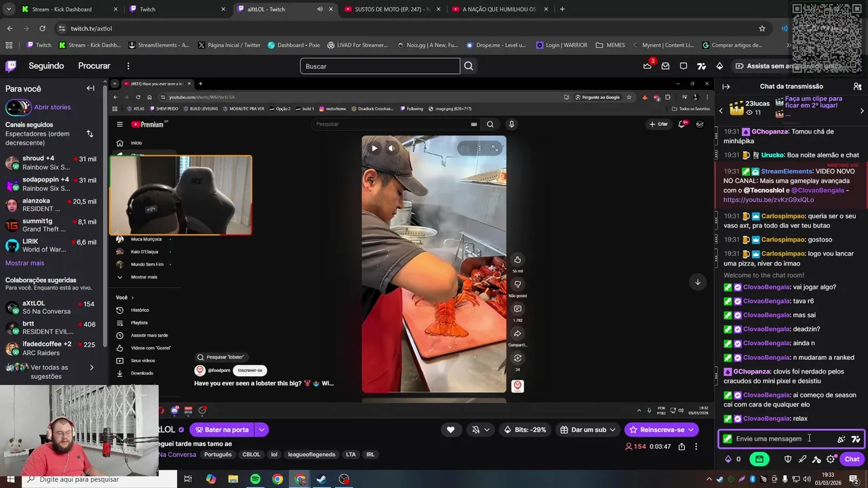Click the search magnifier button
The height and width of the screenshot is (488, 868).
point(468,66)
